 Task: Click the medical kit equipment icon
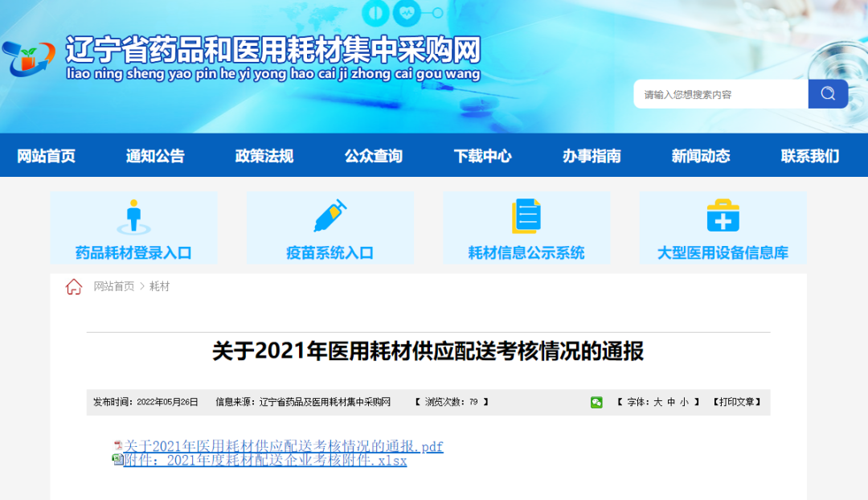pyautogui.click(x=723, y=216)
